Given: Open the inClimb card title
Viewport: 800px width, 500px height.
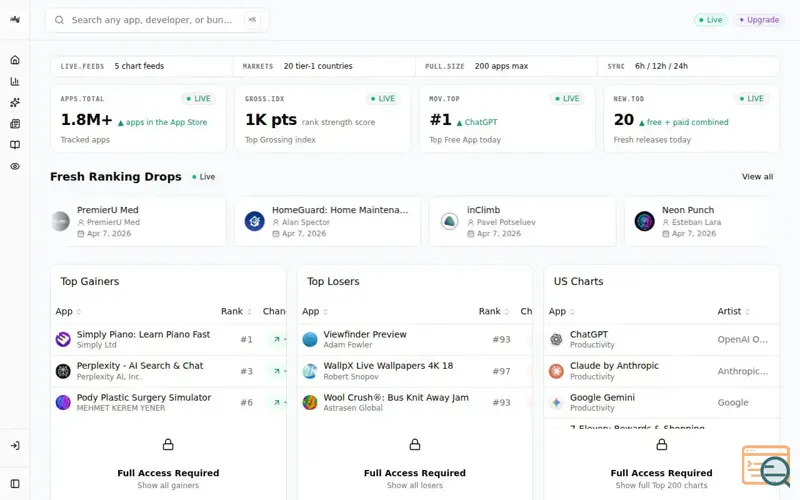Looking at the screenshot, I should point(483,210).
